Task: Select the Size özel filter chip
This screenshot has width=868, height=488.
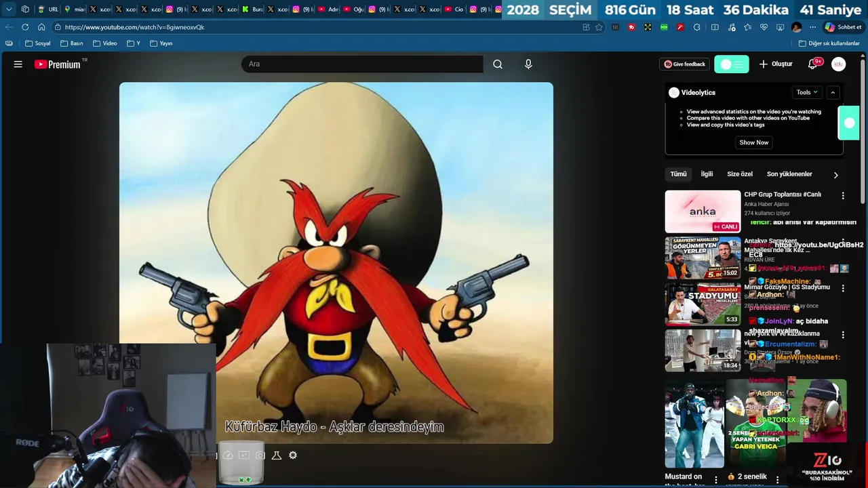Action: click(x=740, y=174)
